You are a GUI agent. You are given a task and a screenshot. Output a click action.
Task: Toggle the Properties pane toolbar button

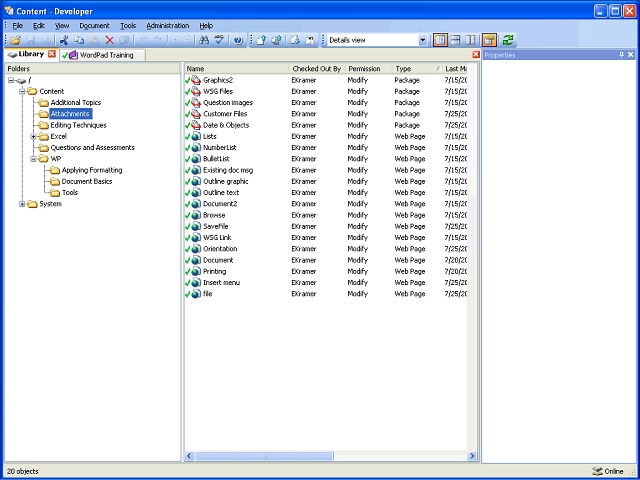[x=489, y=40]
